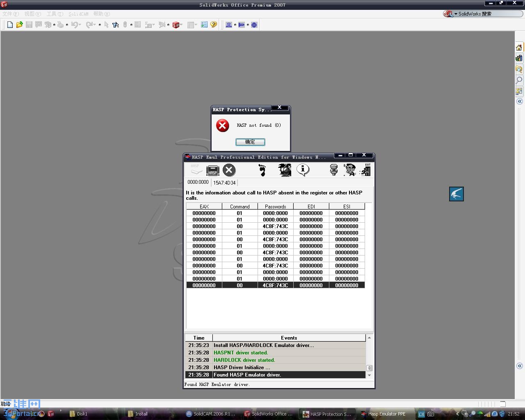Close the HASP Protection System dialog
This screenshot has height=420, width=525.
point(280,108)
